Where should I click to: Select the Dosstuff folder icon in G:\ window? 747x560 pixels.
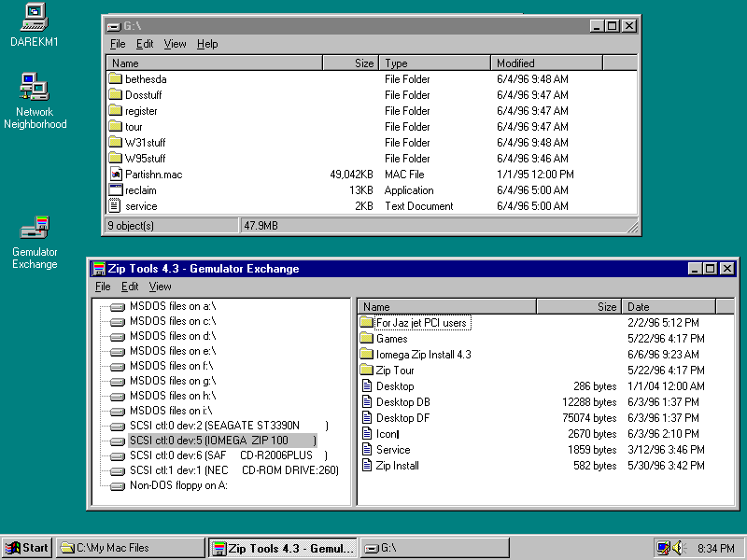click(115, 94)
